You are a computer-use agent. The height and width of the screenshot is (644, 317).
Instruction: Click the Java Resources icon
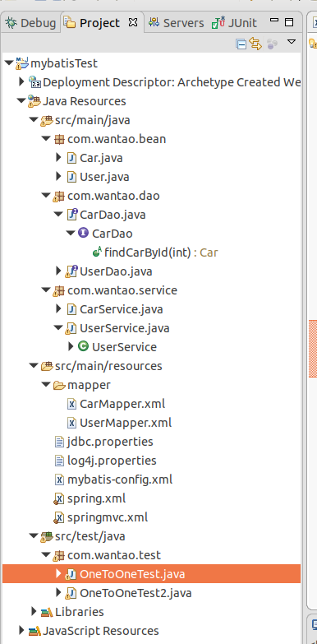pos(34,101)
